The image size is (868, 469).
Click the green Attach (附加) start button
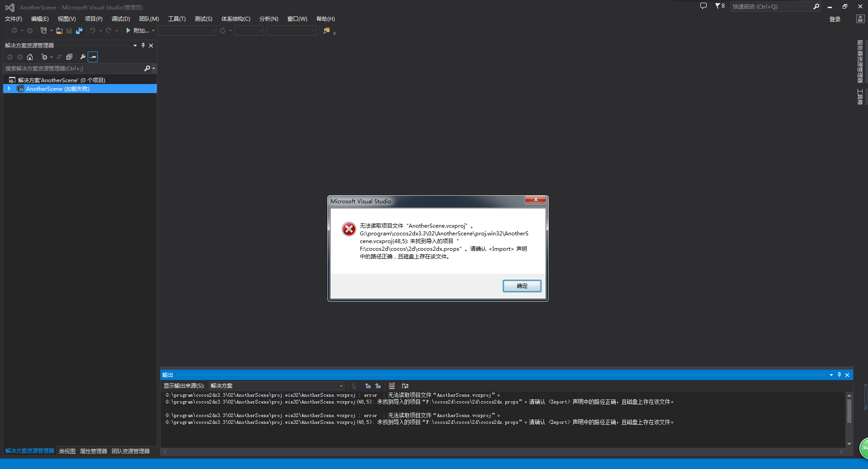click(137, 31)
